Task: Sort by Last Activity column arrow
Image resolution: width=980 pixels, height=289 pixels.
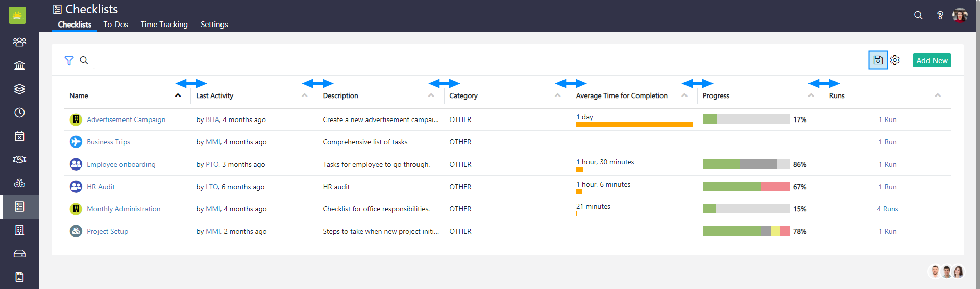Action: (304, 95)
